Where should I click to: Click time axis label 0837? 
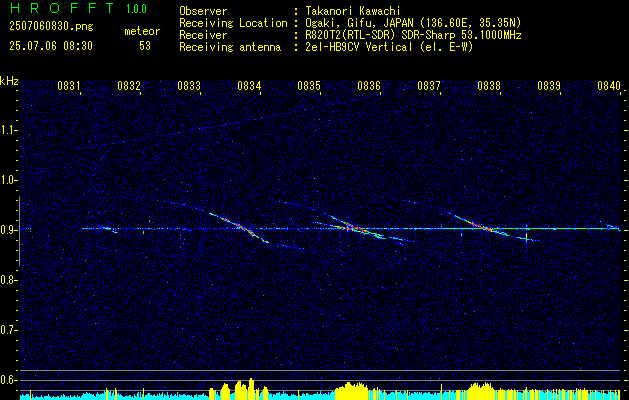click(x=429, y=86)
